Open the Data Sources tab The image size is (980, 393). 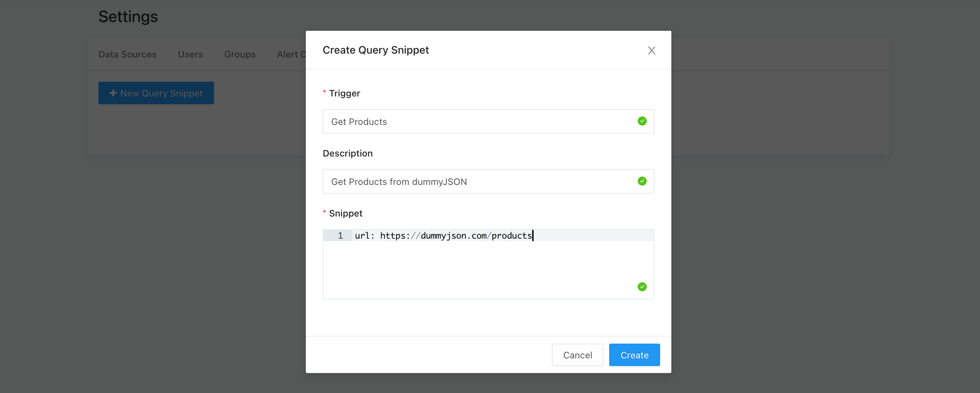(x=127, y=54)
